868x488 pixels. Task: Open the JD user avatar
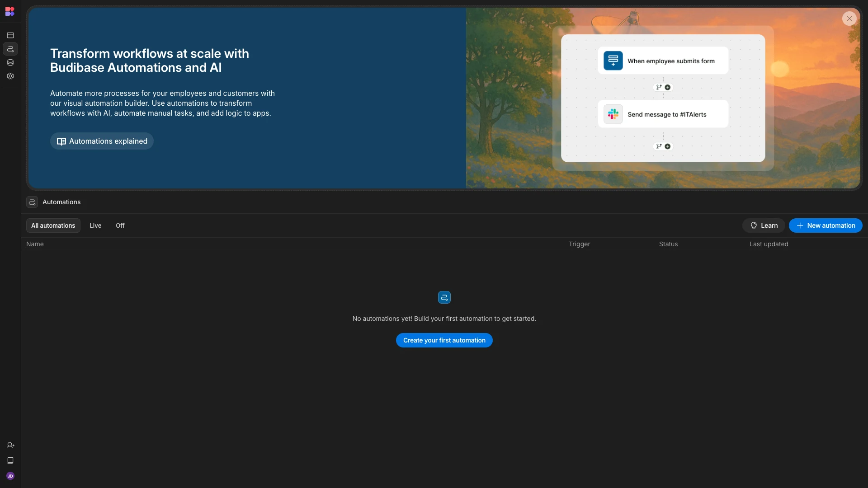tap(10, 476)
